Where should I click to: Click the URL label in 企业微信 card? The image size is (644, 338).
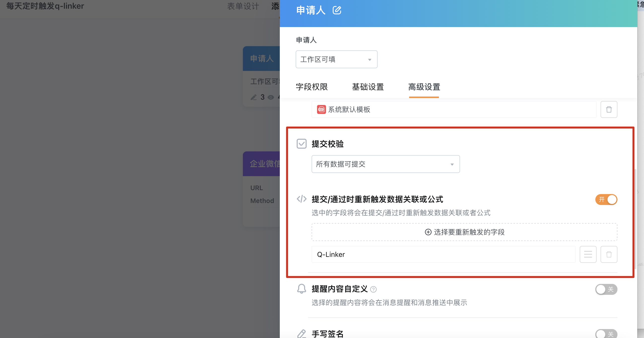(256, 188)
